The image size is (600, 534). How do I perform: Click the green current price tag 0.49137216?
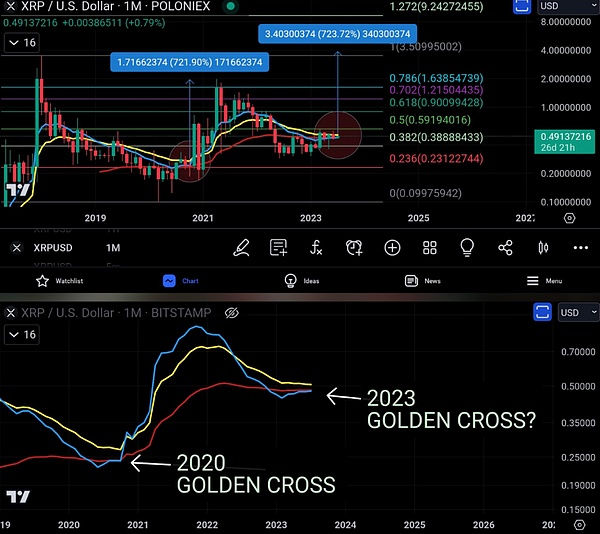point(564,142)
